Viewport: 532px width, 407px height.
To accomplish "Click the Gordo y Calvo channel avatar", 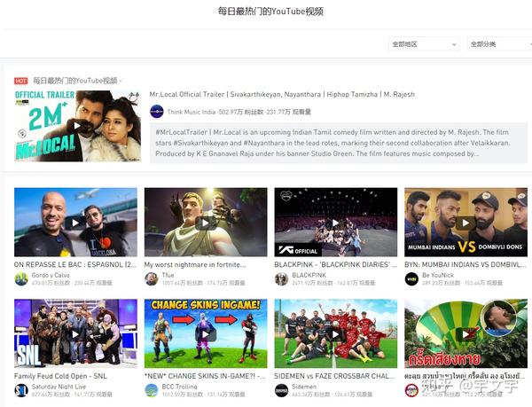I will pyautogui.click(x=21, y=278).
